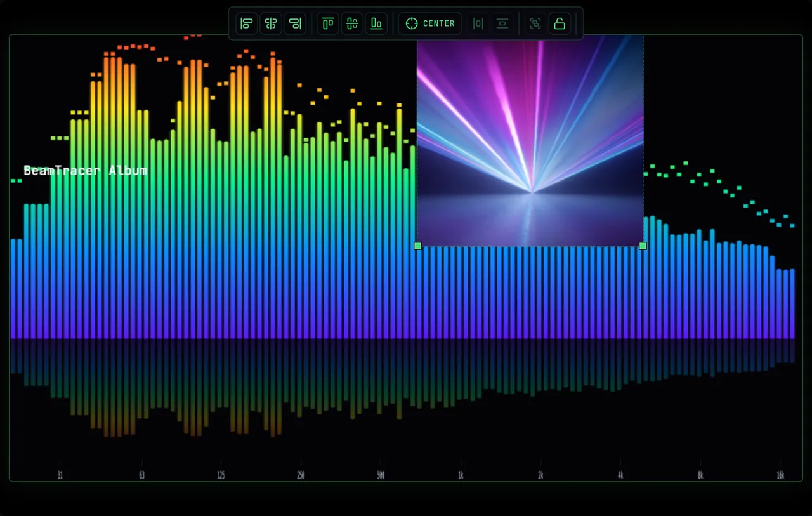
Task: Align selection to the top edge
Action: 328,23
